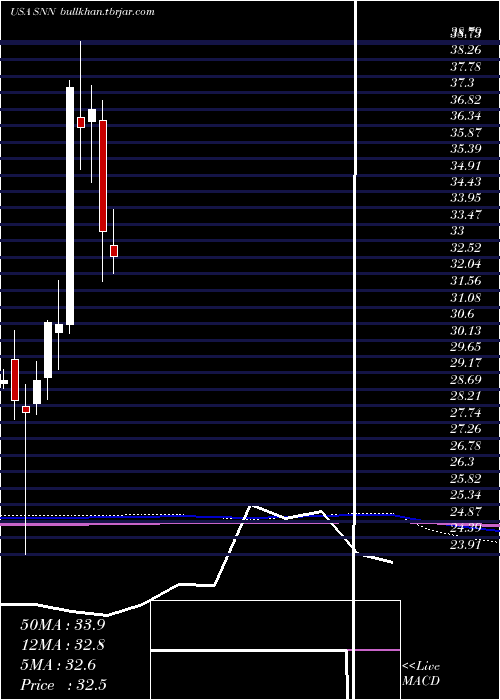
Task: Click the 30.13 axis label
Action: (466, 330)
